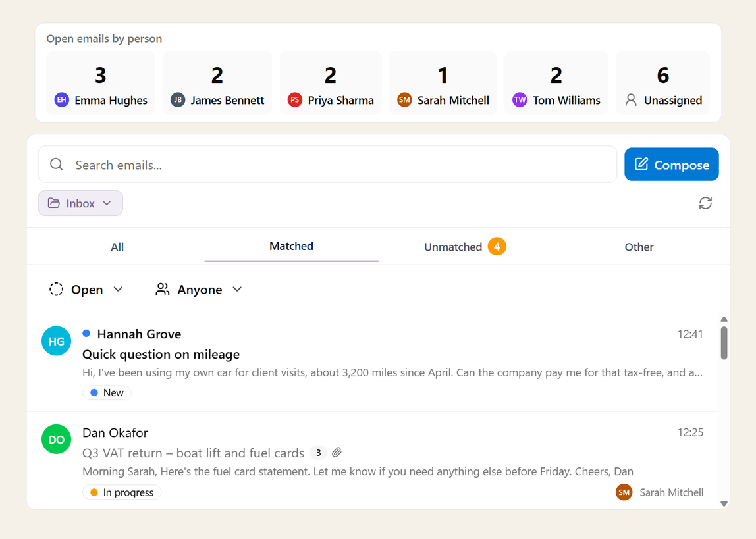Select the Matched tab

coord(291,246)
